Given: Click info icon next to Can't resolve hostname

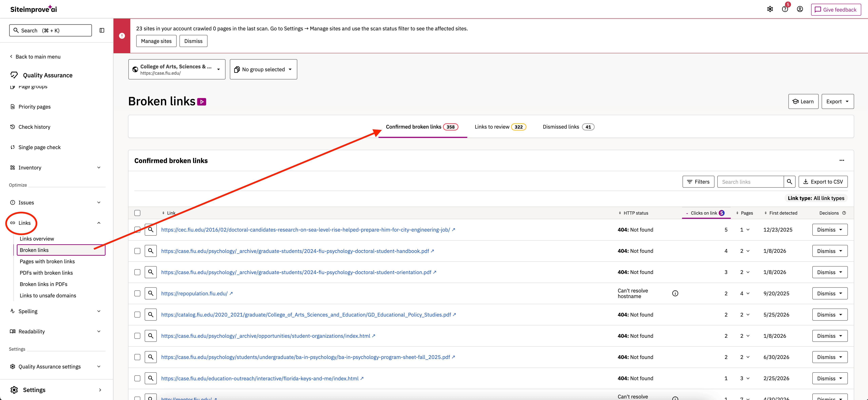Looking at the screenshot, I should coord(675,293).
